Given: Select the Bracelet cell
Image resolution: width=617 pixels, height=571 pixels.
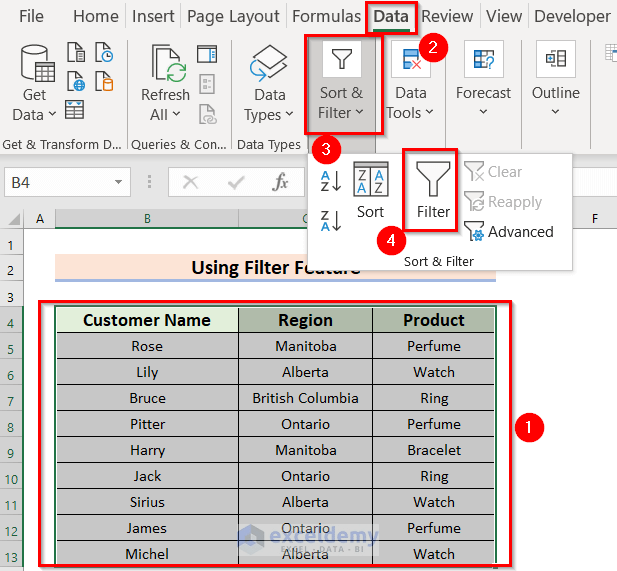Looking at the screenshot, I should tap(434, 450).
